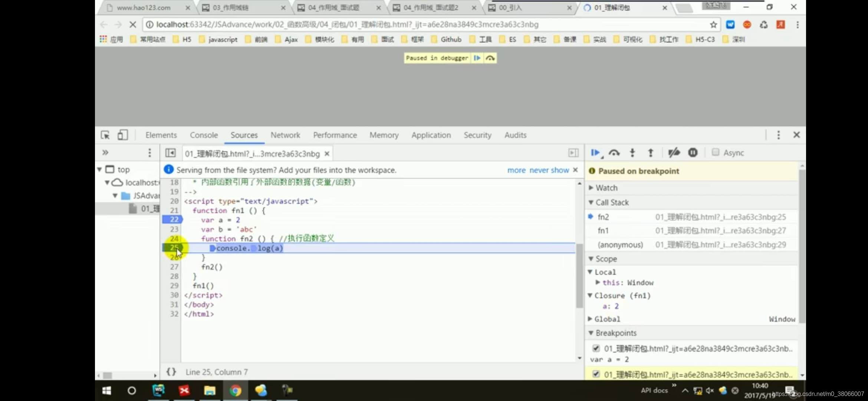Toggle the Pause on exceptions button
This screenshot has width=868, height=401.
[693, 153]
